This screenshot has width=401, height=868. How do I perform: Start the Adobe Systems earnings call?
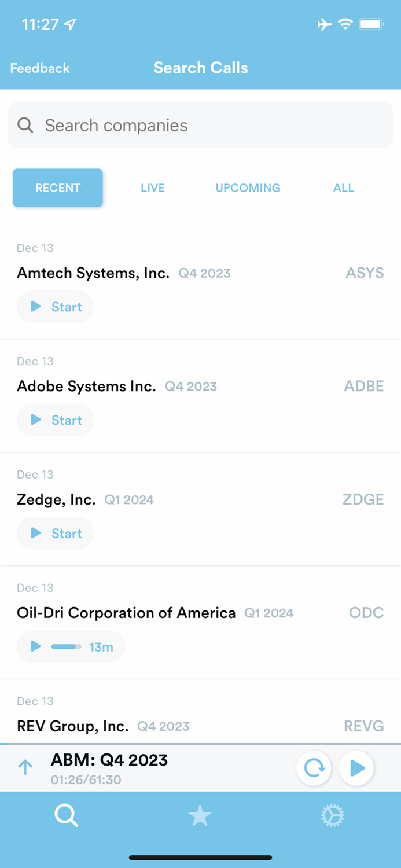pos(55,420)
